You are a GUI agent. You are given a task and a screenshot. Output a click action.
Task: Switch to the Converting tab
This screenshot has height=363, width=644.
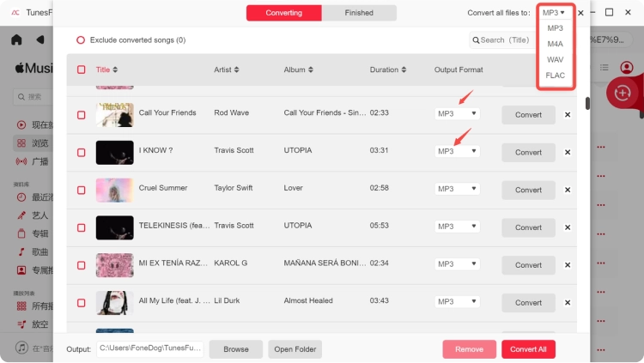[x=284, y=13]
